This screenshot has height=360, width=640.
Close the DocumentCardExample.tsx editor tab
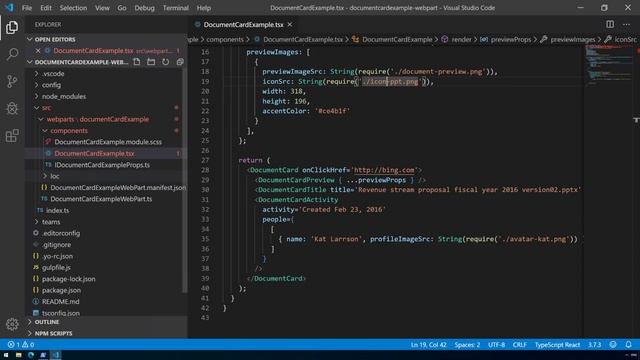coord(290,24)
